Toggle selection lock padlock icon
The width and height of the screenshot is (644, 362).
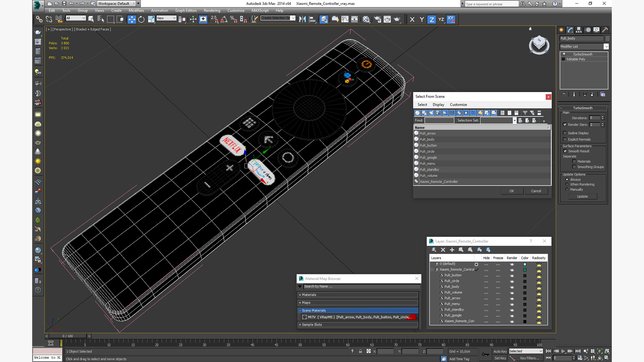[x=360, y=351]
